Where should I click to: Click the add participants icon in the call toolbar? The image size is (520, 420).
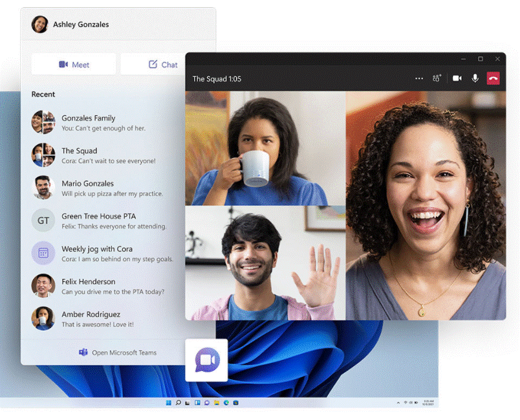click(437, 78)
